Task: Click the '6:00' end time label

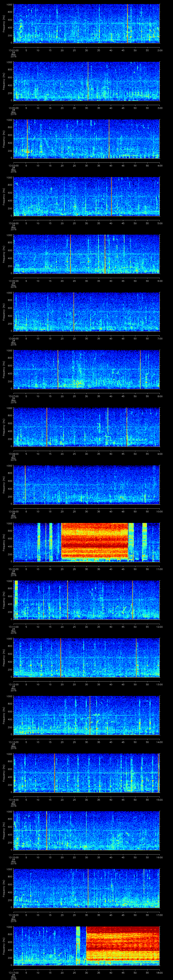Action: click(x=160, y=281)
